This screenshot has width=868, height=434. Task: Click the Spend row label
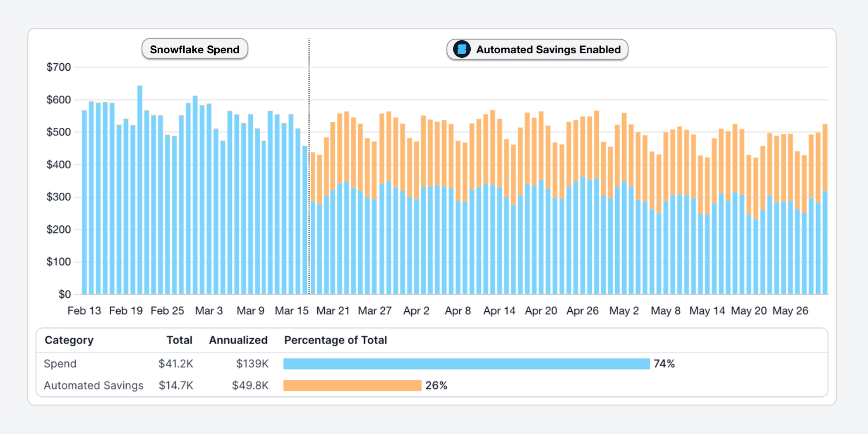click(x=60, y=364)
